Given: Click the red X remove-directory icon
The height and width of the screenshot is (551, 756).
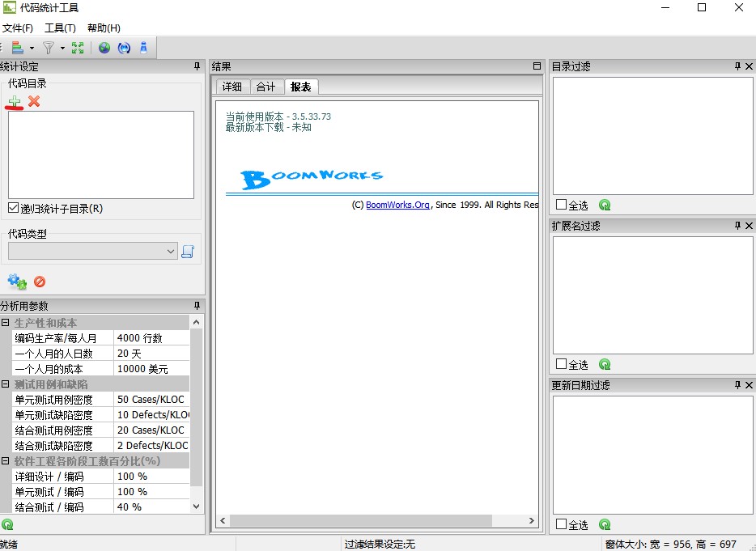Looking at the screenshot, I should pos(34,101).
